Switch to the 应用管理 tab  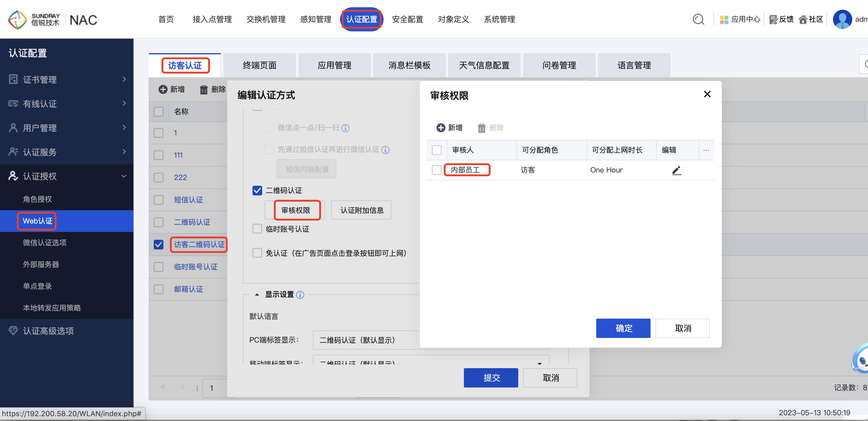(x=335, y=65)
